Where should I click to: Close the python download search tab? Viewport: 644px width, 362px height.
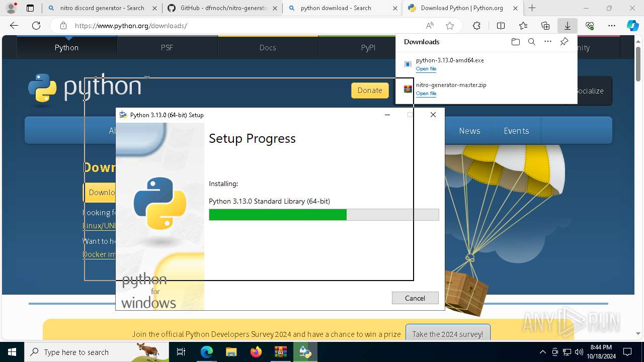coord(394,8)
